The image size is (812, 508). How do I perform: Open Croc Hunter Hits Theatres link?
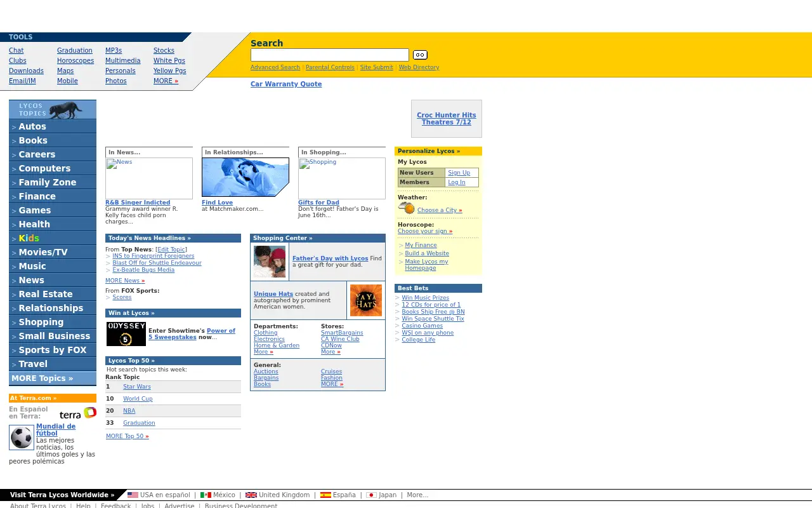coord(447,119)
